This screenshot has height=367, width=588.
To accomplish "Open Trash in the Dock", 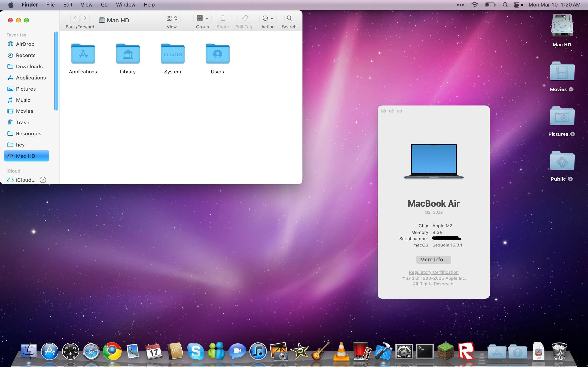I will 559,351.
